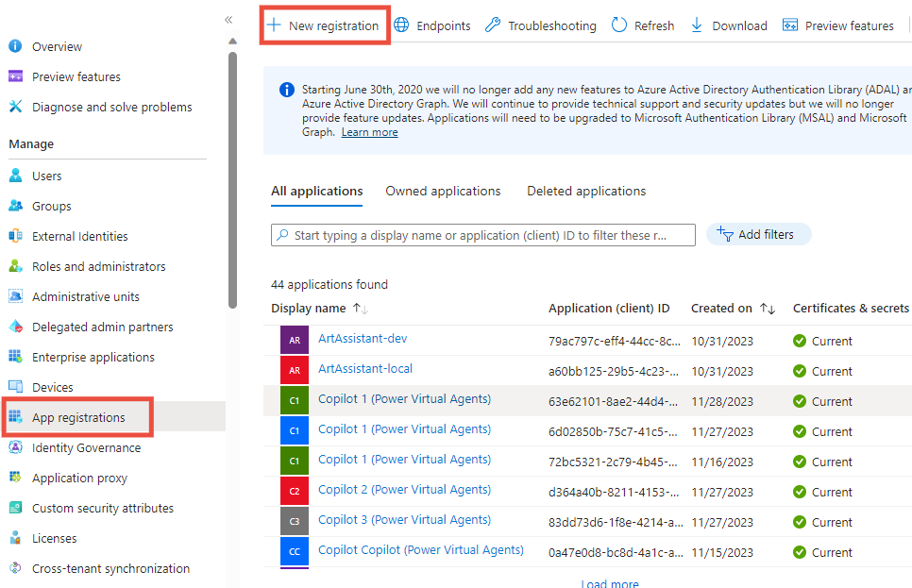Click the Devices icon in sidebar
This screenshot has height=588, width=912.
[x=16, y=387]
